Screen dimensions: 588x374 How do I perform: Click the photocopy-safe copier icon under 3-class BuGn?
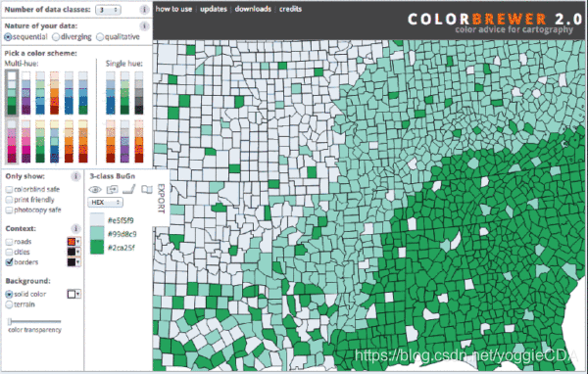click(112, 190)
